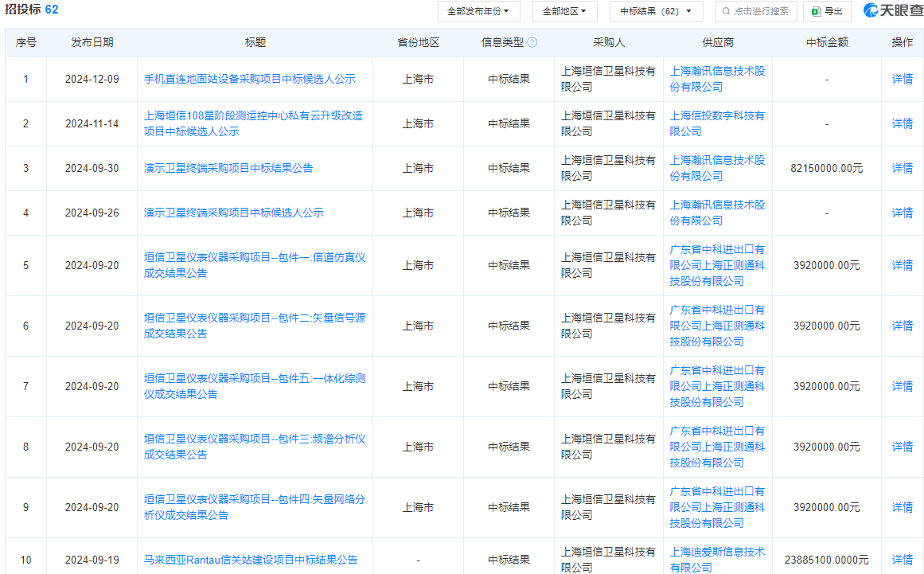Click 详情 for row 10
This screenshot has height=574, width=924.
tap(903, 560)
